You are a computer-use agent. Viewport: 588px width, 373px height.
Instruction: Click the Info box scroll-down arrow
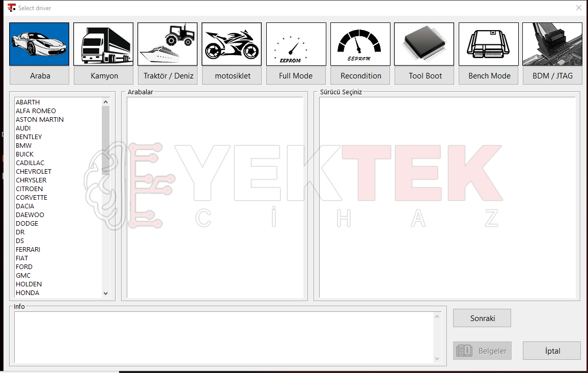[x=437, y=359]
